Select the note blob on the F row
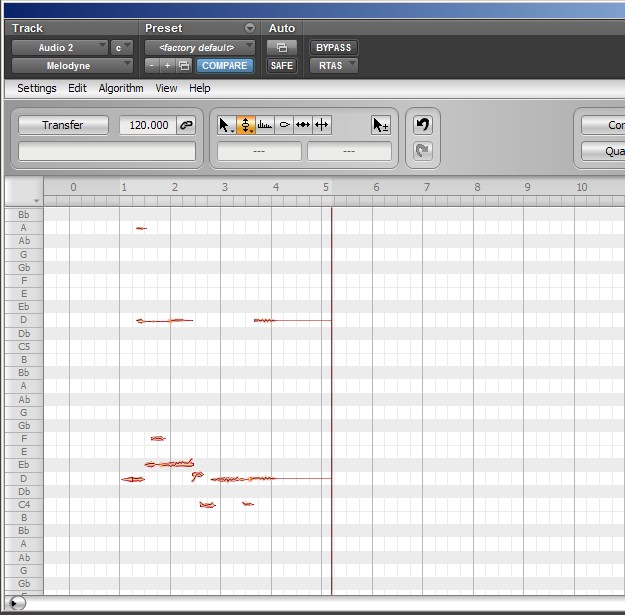The image size is (625, 615). (x=158, y=438)
